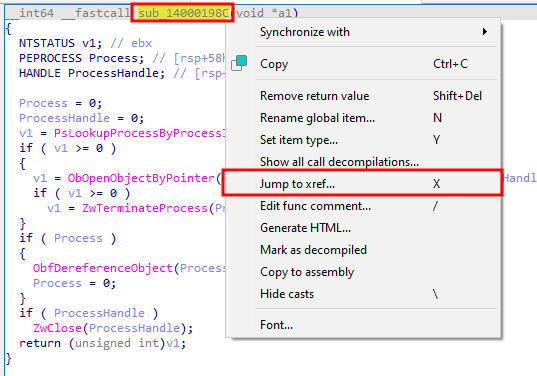The image size is (537, 376).
Task: Choose Remove return value
Action: click(363, 96)
